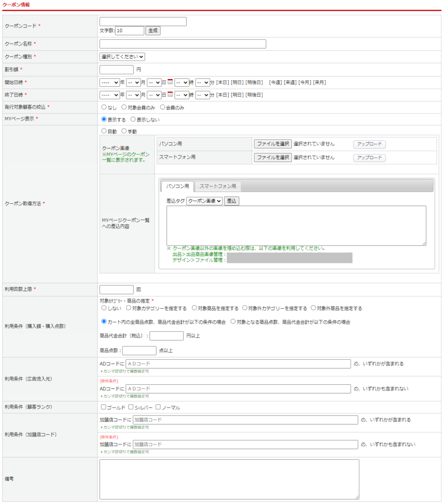Click the [今週] start date shortcut
This screenshot has width=446, height=504.
[275, 82]
